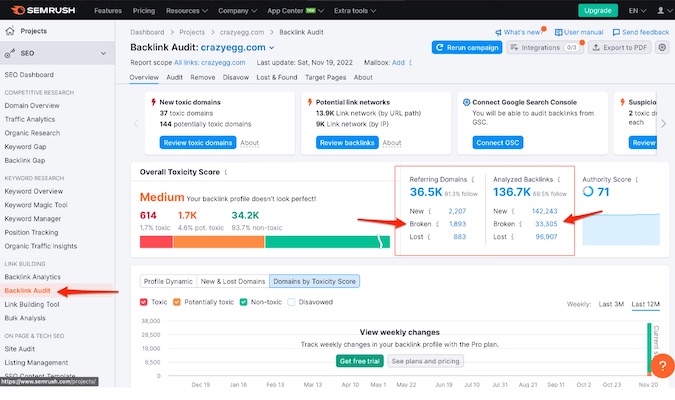Screen dimensions: 675x400
Task: Click the info icon beside Referring Domains
Action: [x=473, y=180]
